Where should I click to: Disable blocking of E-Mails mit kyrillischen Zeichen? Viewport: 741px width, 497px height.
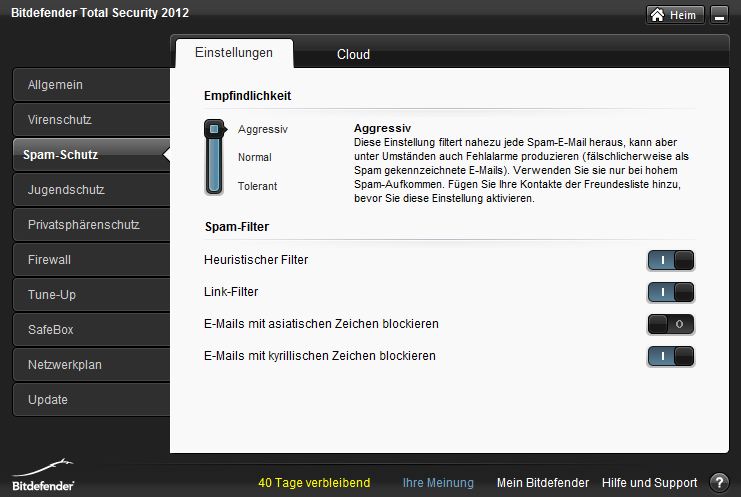point(671,357)
